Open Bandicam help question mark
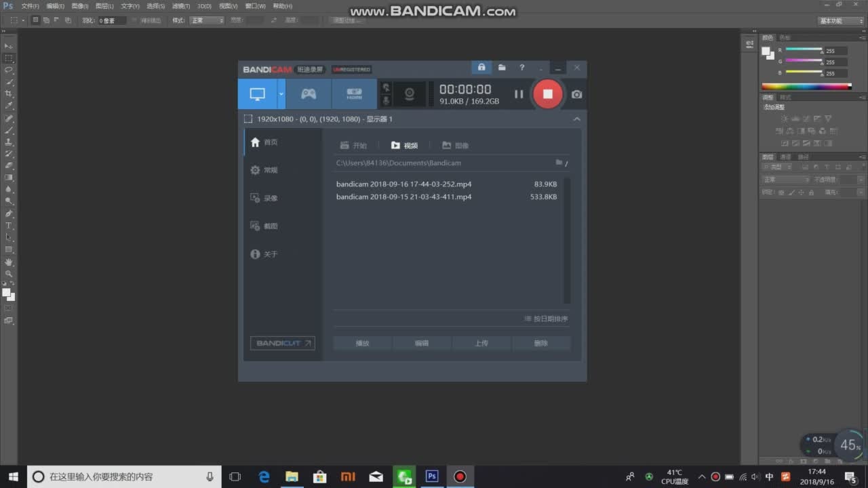This screenshot has height=488, width=868. point(521,68)
